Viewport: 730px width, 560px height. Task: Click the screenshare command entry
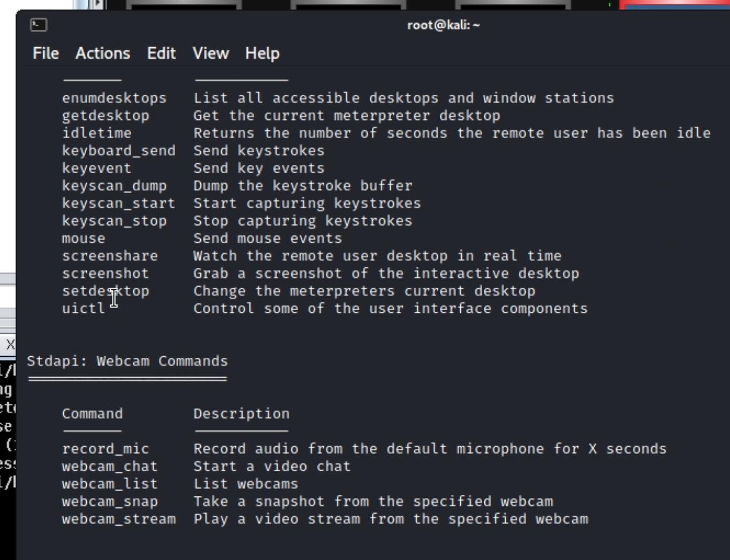(110, 256)
